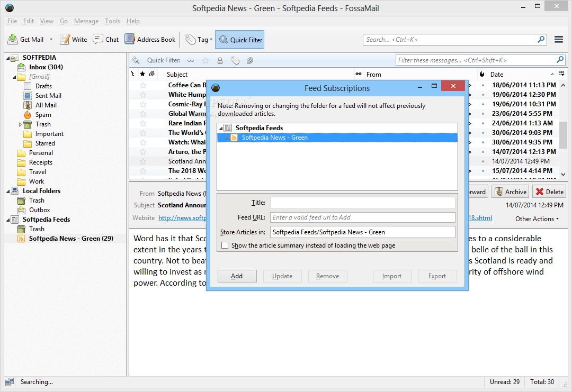572x392 pixels.
Task: Open the Sent Mail folder
Action: [x=48, y=95]
